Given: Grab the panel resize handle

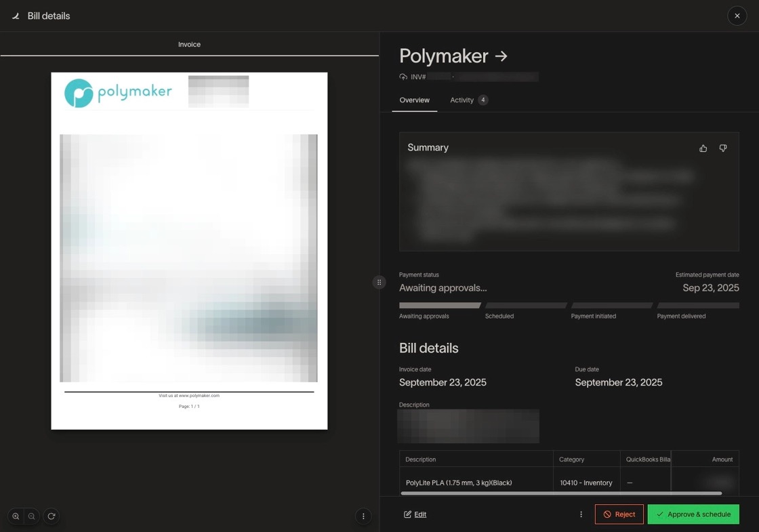Looking at the screenshot, I should 379,283.
